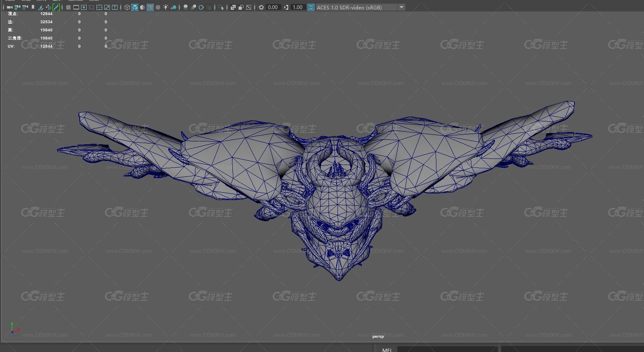
Task: Click the MEL command line label
Action: 387,350
